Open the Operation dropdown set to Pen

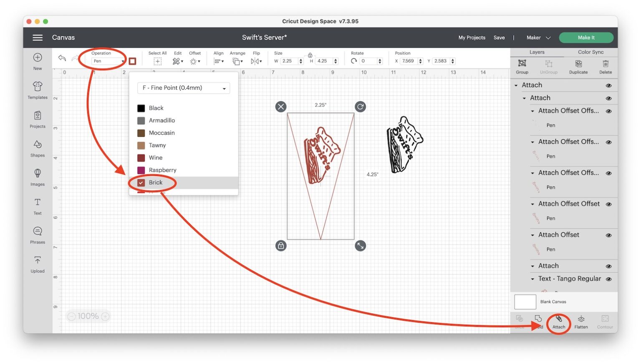pos(107,60)
